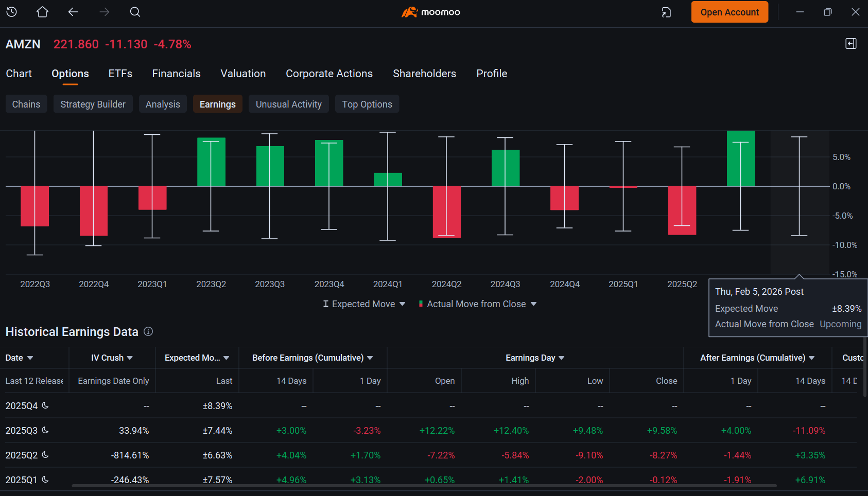Collapse the side panel icon at right
Screen dimensions: 868x496
851,44
